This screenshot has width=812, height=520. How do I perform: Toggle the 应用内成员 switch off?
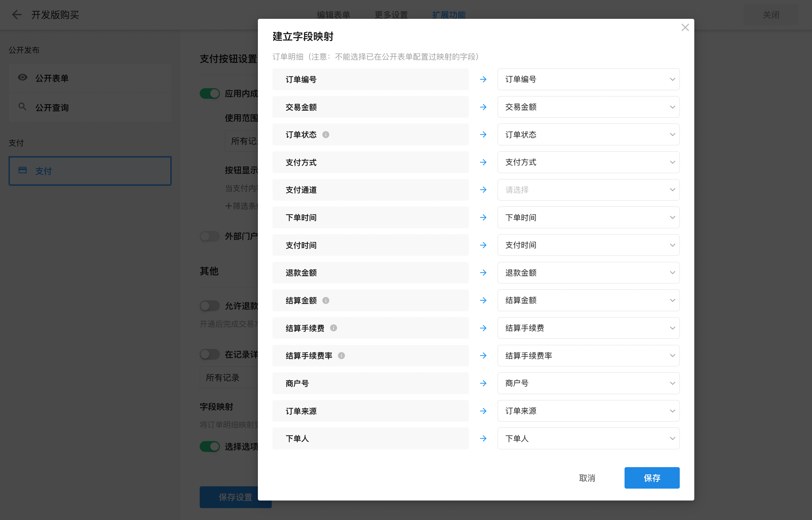tap(210, 93)
